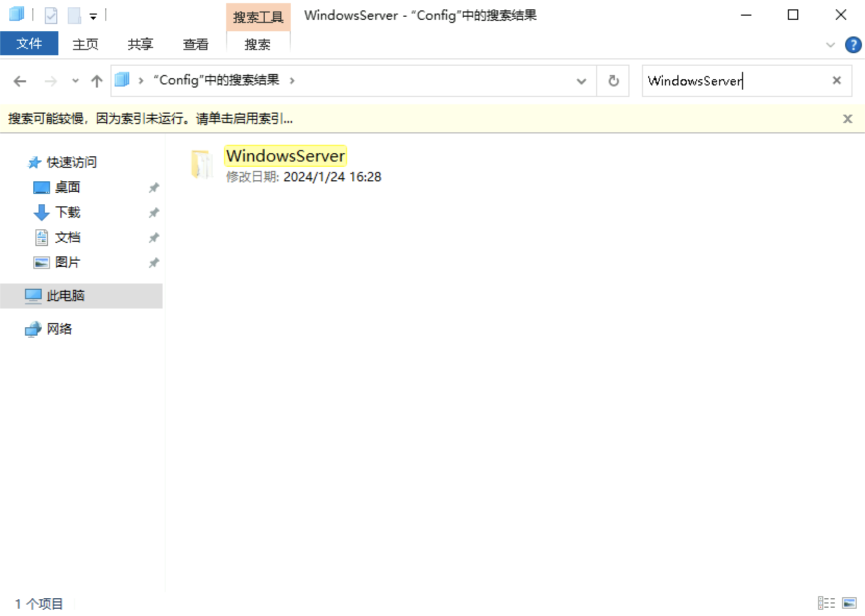Open 下载 in the navigation pane

point(68,212)
